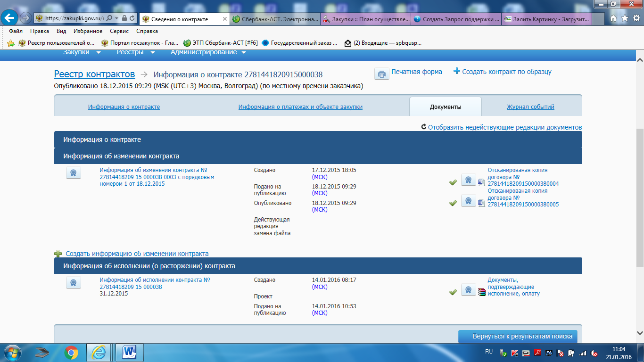Switch to the Залить Картинку browser tab
The height and width of the screenshot is (362, 644).
click(x=546, y=19)
